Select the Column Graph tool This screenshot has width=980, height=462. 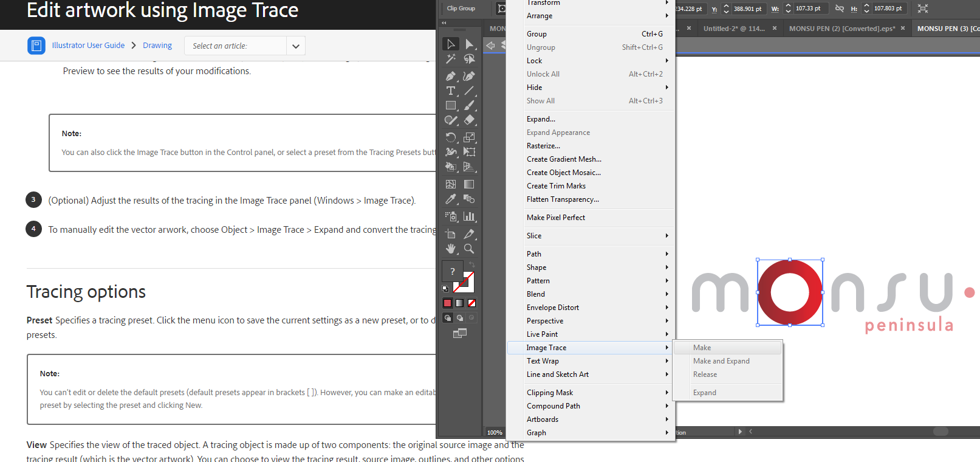coord(469,216)
